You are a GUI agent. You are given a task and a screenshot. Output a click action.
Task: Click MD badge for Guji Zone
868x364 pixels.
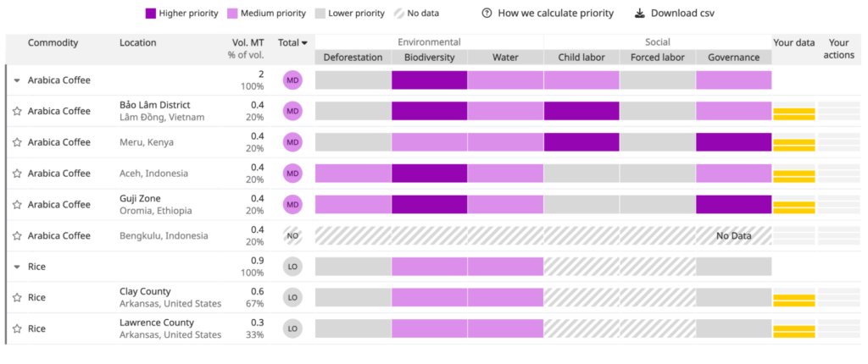coord(292,204)
